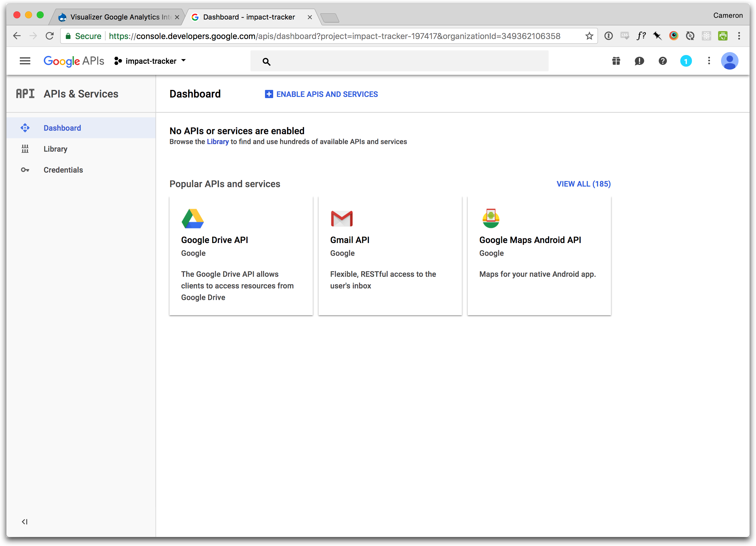This screenshot has height=546, width=756.
Task: Open Chrome's three-dot browser menu
Action: 739,36
